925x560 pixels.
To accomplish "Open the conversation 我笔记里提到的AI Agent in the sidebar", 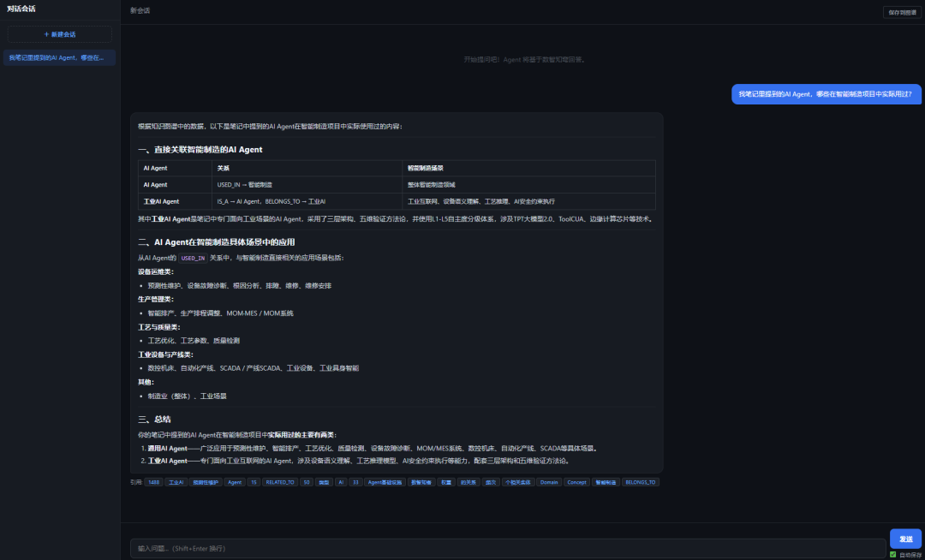I will (x=59, y=57).
